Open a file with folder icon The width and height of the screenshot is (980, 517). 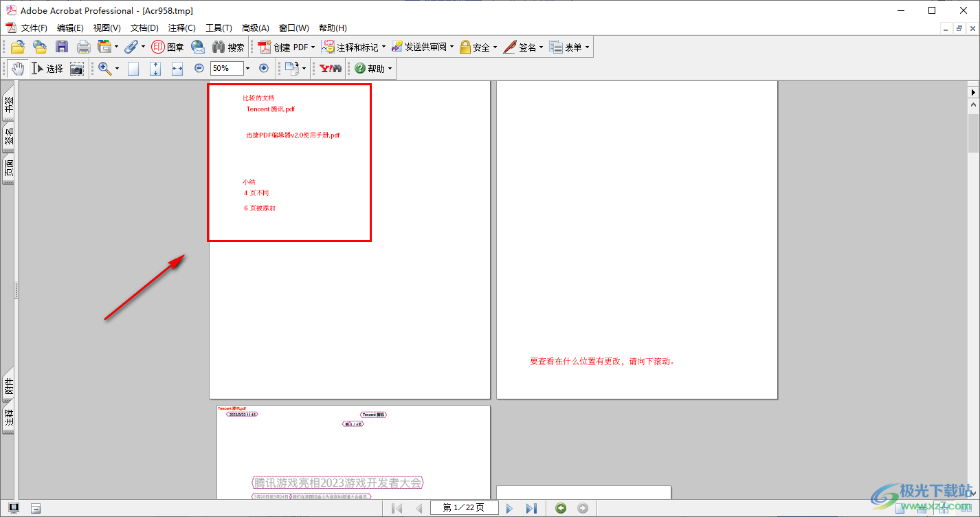click(18, 47)
